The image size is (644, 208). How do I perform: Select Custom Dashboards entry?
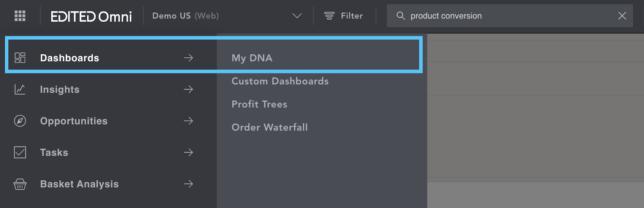coord(280,81)
